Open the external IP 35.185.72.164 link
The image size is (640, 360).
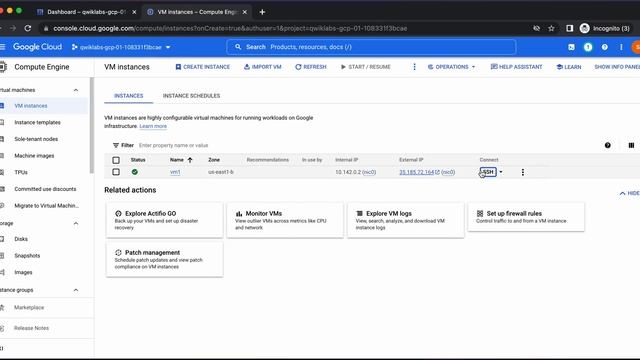click(419, 172)
